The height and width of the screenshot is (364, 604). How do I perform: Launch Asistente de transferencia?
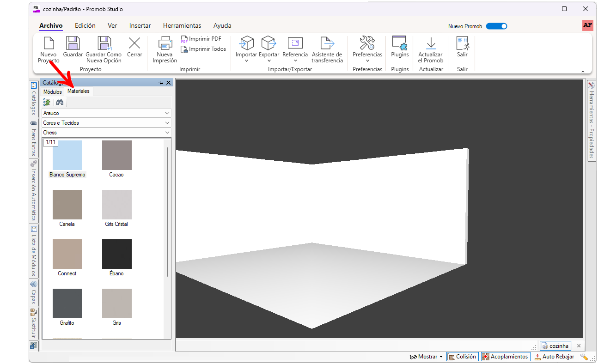click(x=327, y=50)
